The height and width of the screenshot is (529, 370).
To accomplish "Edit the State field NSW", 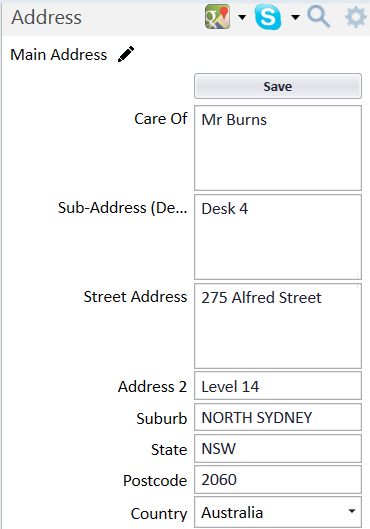I will pyautogui.click(x=278, y=448).
